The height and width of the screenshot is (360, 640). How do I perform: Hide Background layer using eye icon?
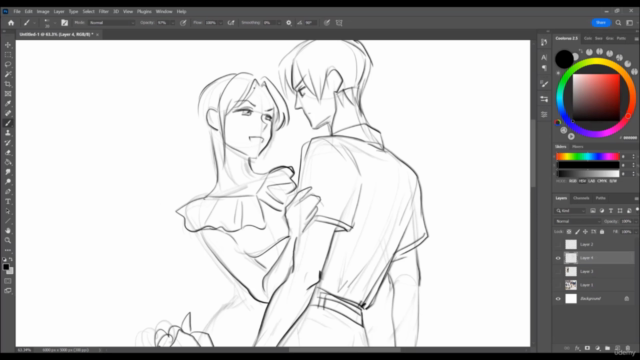coord(558,299)
